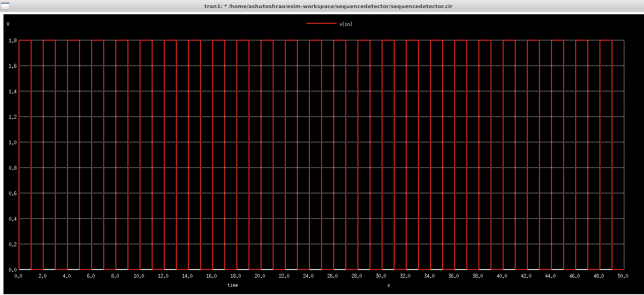Click the 1.2 y-axis tick label
The height and width of the screenshot is (295, 644).
[12, 117]
